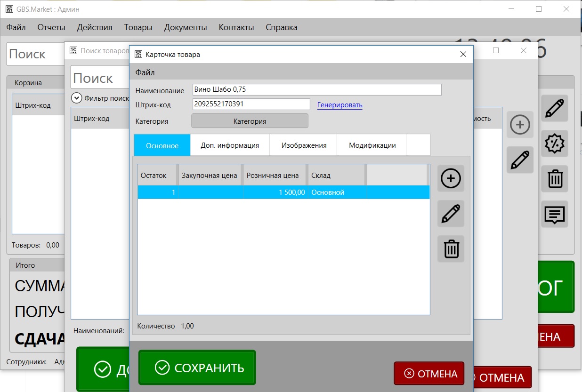
Task: Delete the selected stock row via trash icon
Action: tap(451, 248)
